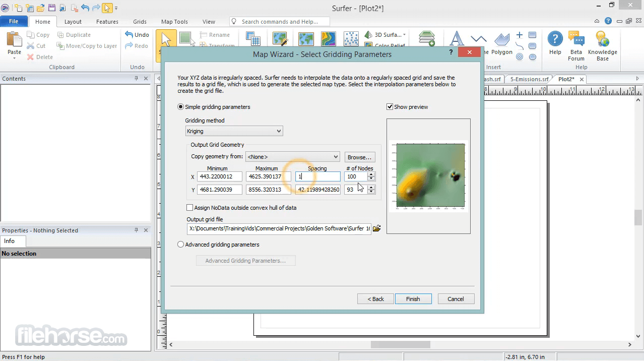This screenshot has height=361, width=644.
Task: Toggle the Show preview checkbox
Action: tap(390, 107)
